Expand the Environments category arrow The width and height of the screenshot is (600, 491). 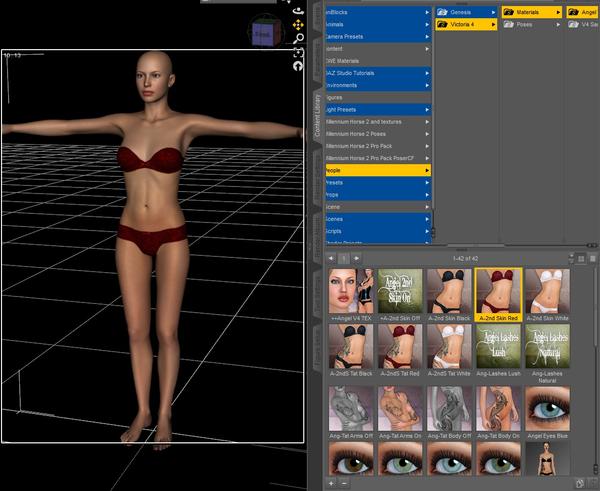click(x=427, y=85)
